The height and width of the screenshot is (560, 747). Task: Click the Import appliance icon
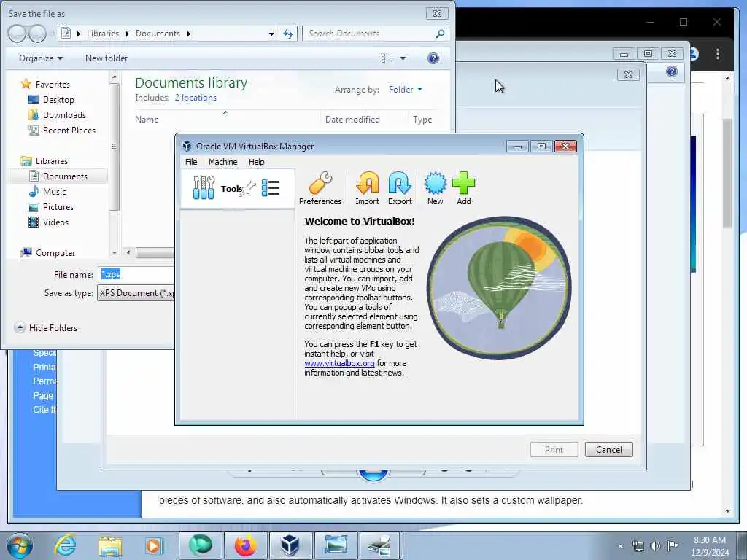[x=367, y=189]
